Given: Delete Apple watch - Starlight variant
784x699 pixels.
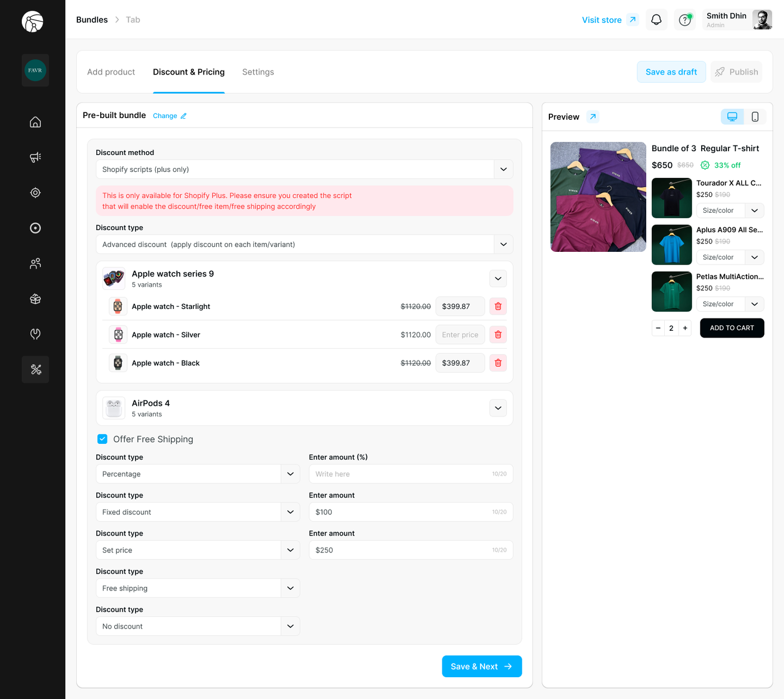Looking at the screenshot, I should coord(498,307).
